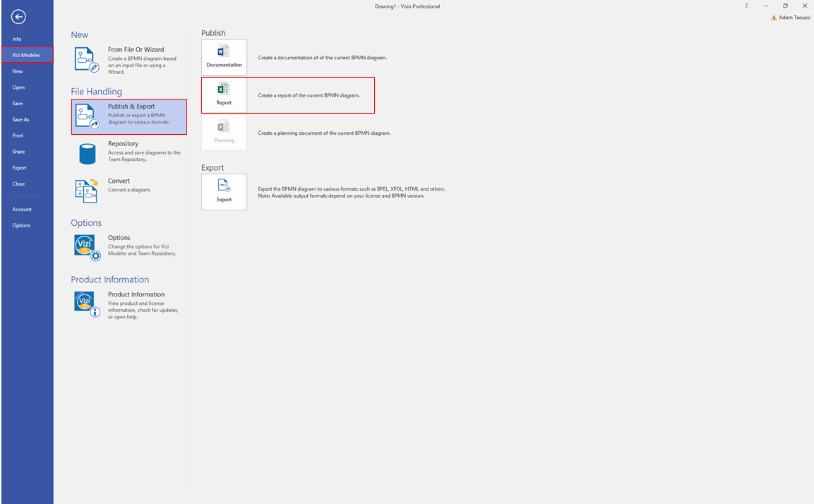The image size is (814, 504).
Task: Restore down the Visio window
Action: tap(786, 6)
